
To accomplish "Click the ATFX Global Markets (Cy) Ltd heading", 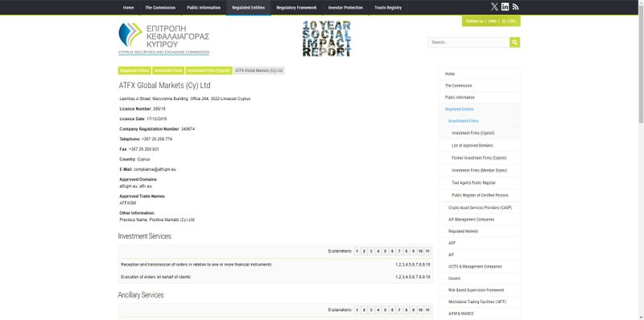I will [x=164, y=85].
